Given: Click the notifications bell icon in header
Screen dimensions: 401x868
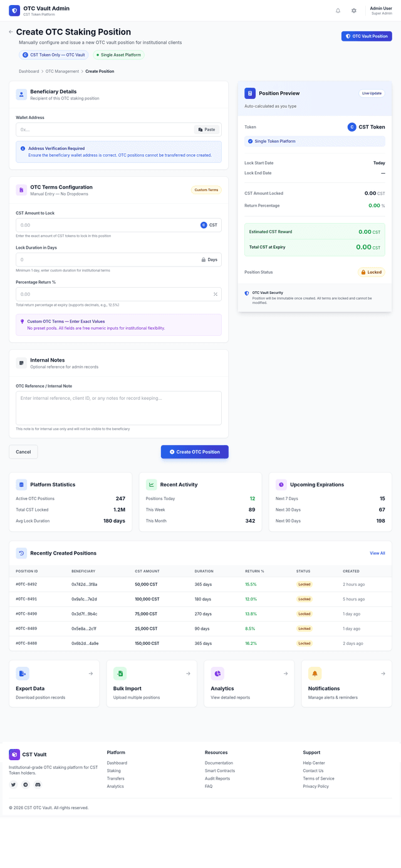Looking at the screenshot, I should click(338, 11).
